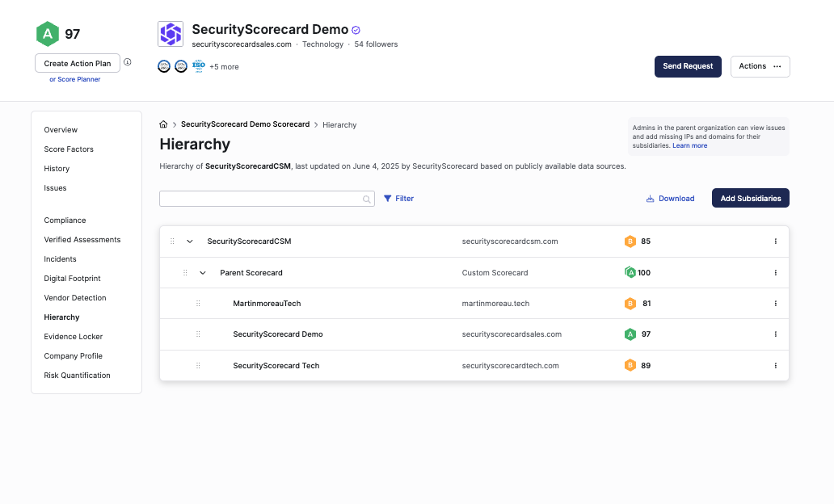Select the SecurityScorecard Tech row name
The width and height of the screenshot is (834, 504).
pos(276,366)
